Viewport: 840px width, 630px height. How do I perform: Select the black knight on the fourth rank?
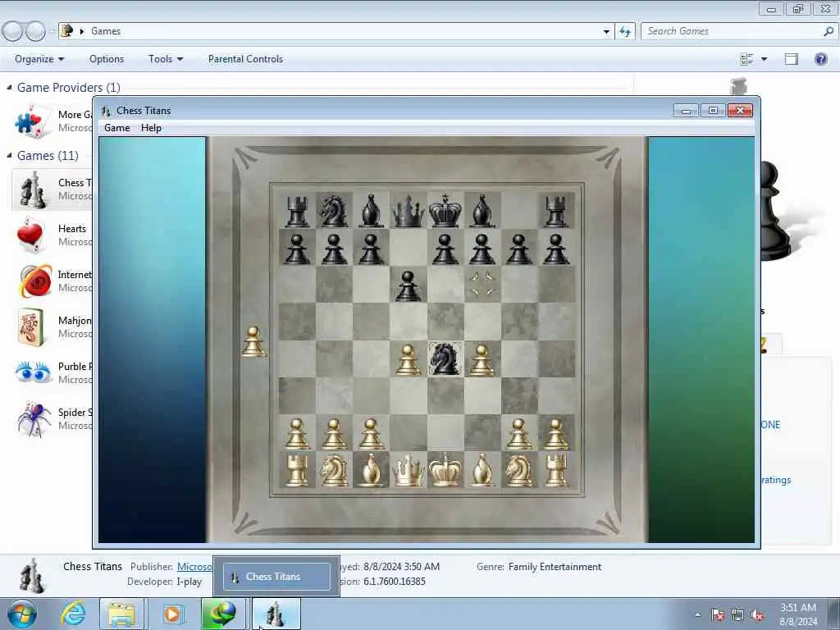pyautogui.click(x=445, y=358)
